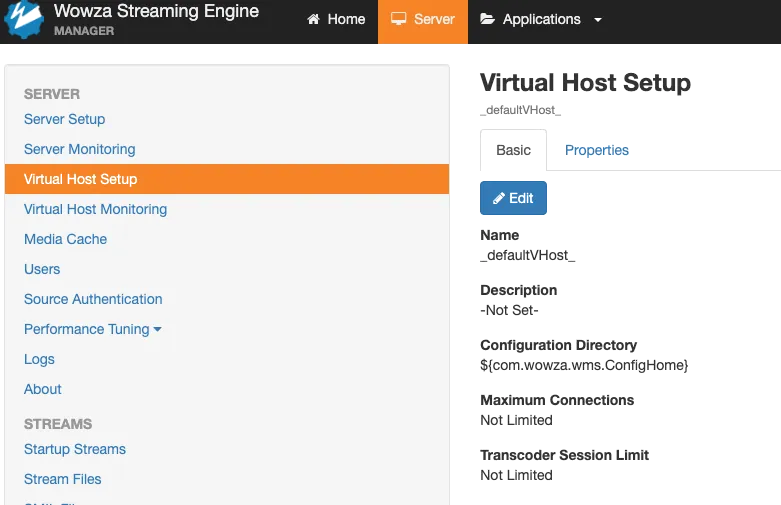Click the Home house icon

coord(313,20)
